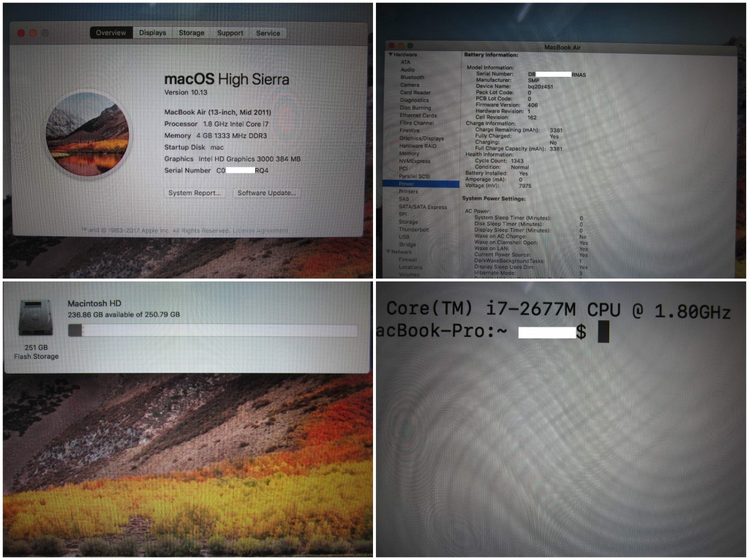
Task: Select Hardware RAID in the sidebar
Action: click(x=418, y=146)
